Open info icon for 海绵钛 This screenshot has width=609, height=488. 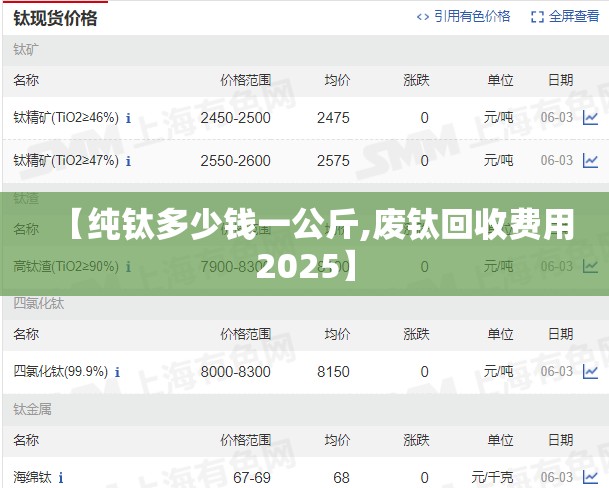[x=61, y=478]
